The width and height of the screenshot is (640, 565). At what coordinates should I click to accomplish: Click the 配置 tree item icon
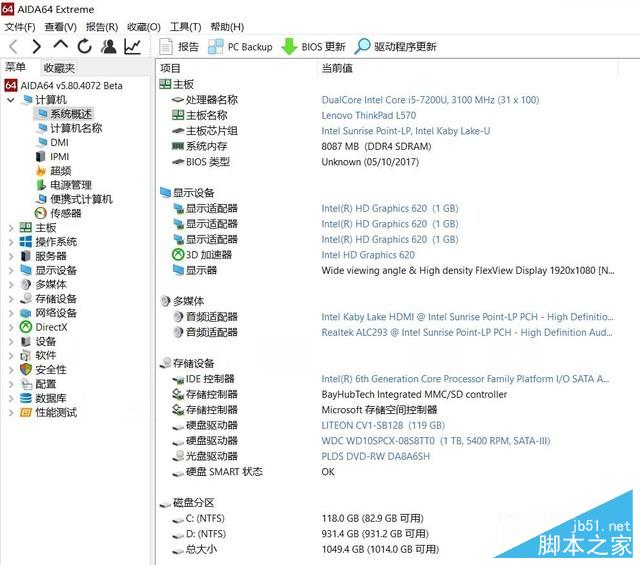coord(26,384)
